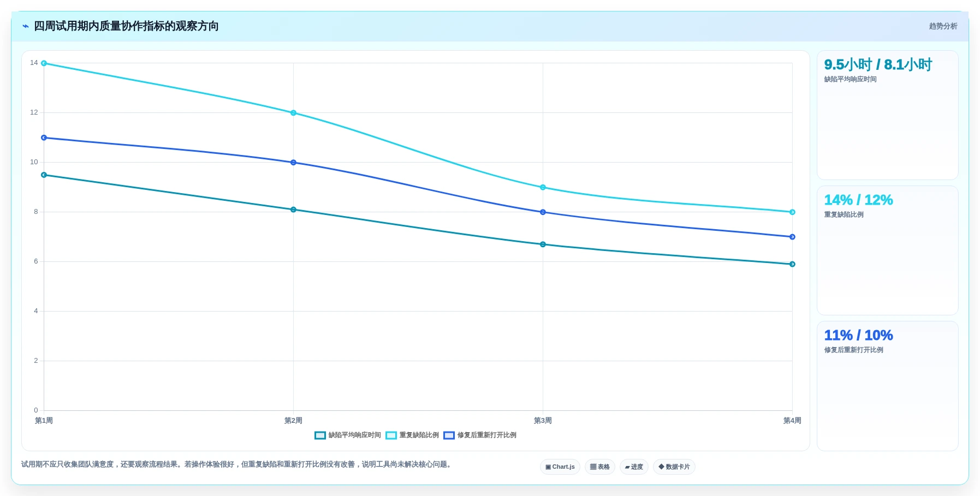Image resolution: width=980 pixels, height=496 pixels.
Task: Click the 数据卡片 tag chip
Action: click(674, 467)
